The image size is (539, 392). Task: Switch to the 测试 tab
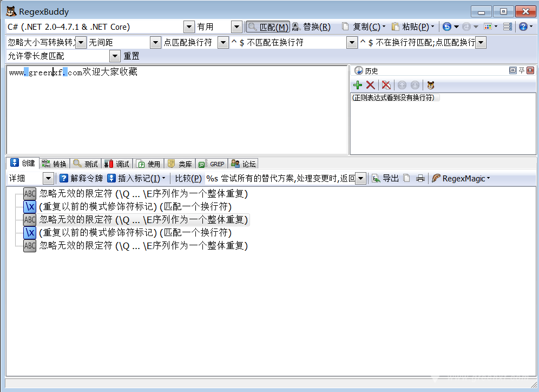tap(86, 164)
